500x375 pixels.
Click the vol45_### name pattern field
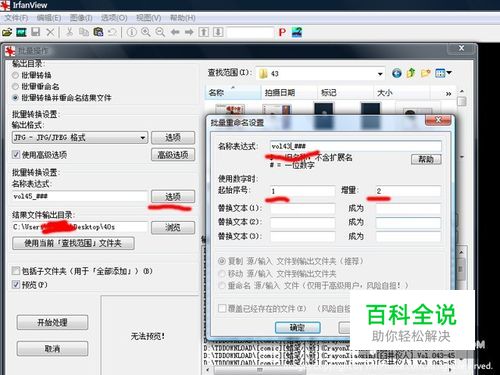(80, 196)
